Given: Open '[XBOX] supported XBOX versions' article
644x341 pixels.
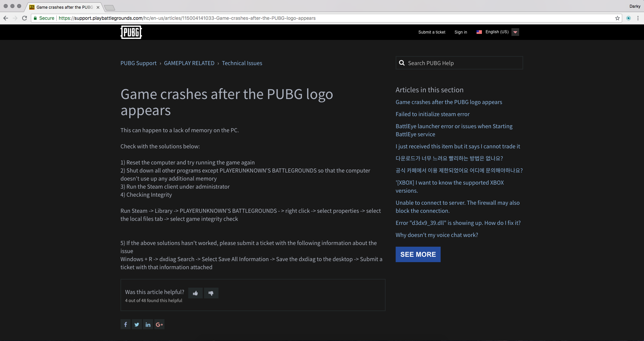Looking at the screenshot, I should (450, 187).
